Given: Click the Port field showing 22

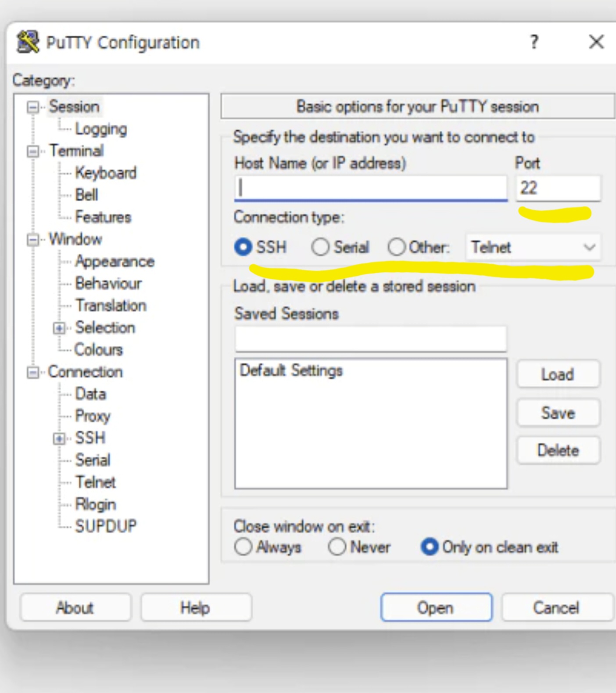Looking at the screenshot, I should click(x=558, y=188).
